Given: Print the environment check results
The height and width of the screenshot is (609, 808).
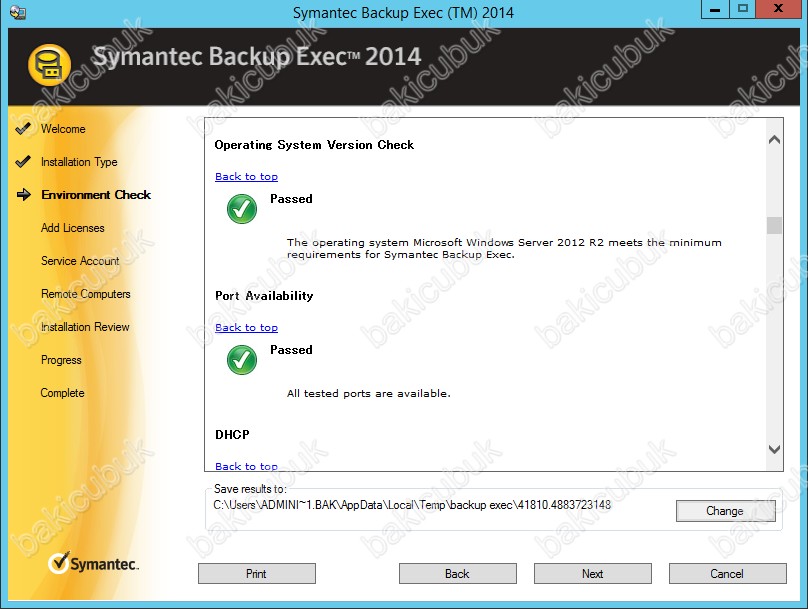Looking at the screenshot, I should 257,574.
